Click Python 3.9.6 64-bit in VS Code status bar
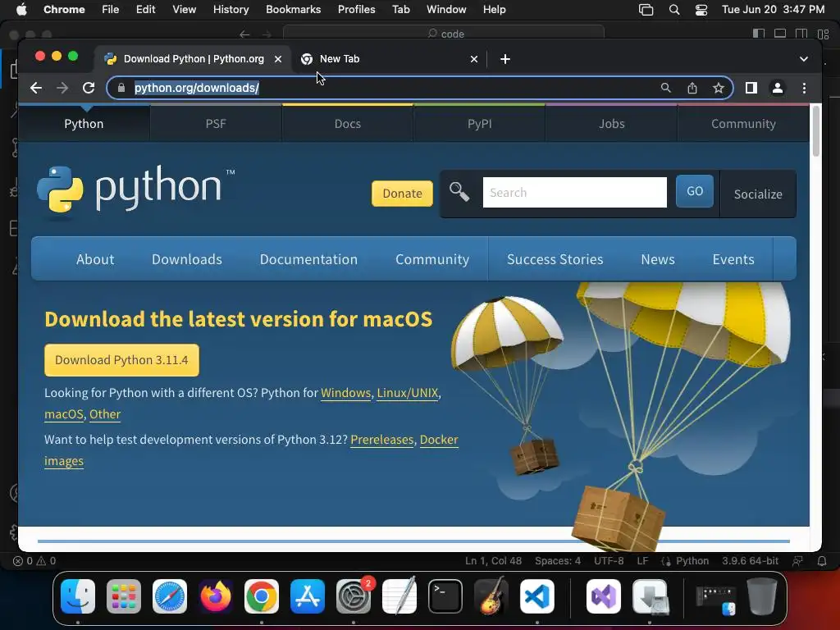 pos(750,561)
